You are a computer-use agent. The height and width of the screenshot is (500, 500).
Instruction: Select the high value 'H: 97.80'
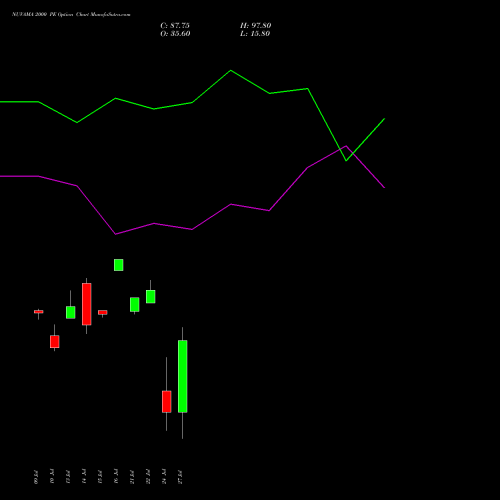[256, 25]
